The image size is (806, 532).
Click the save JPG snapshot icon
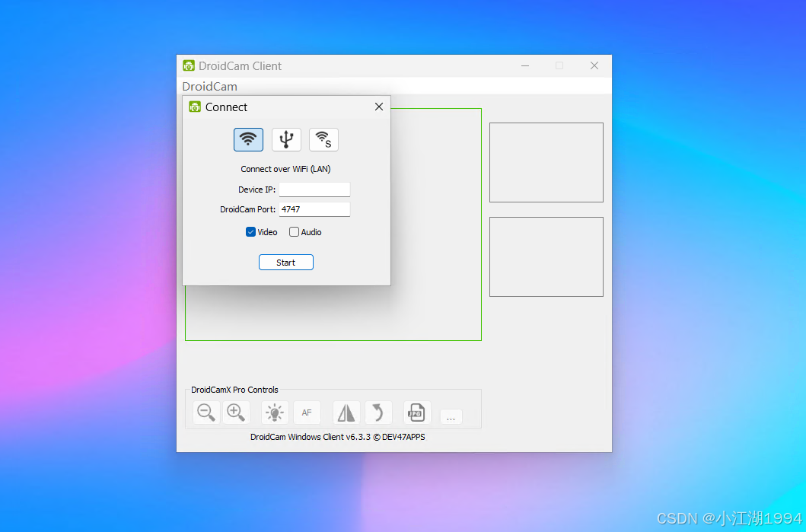click(416, 413)
